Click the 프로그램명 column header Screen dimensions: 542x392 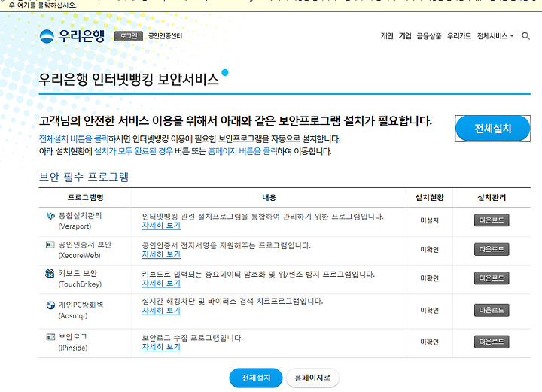coord(85,198)
